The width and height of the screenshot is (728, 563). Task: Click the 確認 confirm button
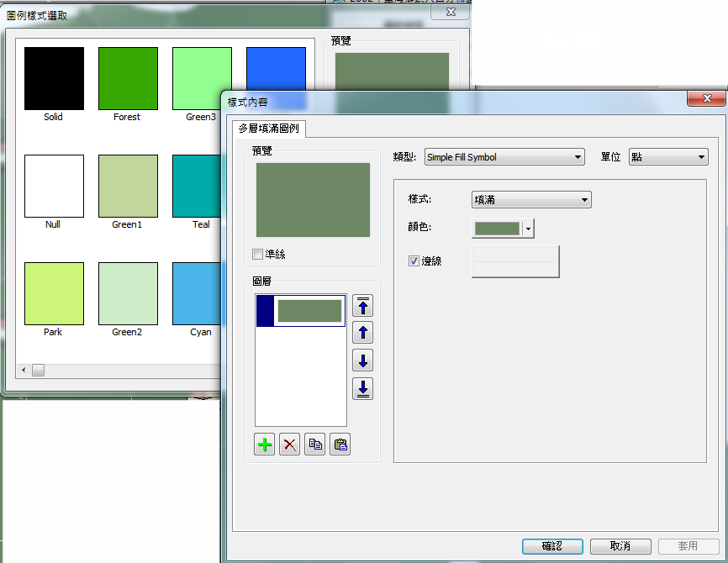tap(552, 546)
